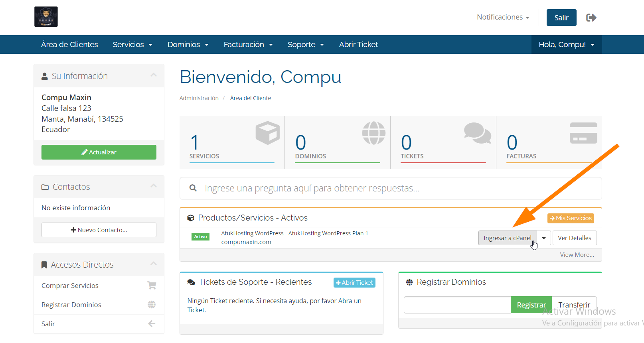Collapse the Accesos Directos panel
This screenshot has height=343, width=644.
154,264
